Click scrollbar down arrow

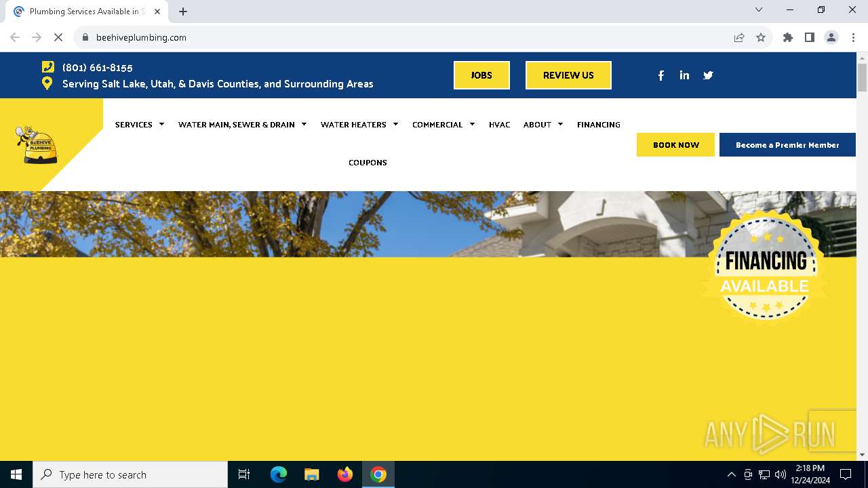862,455
